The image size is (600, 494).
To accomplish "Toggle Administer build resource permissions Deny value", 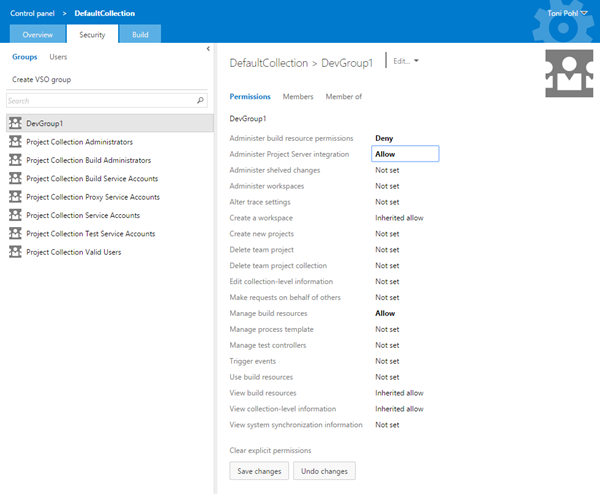I will (x=384, y=138).
